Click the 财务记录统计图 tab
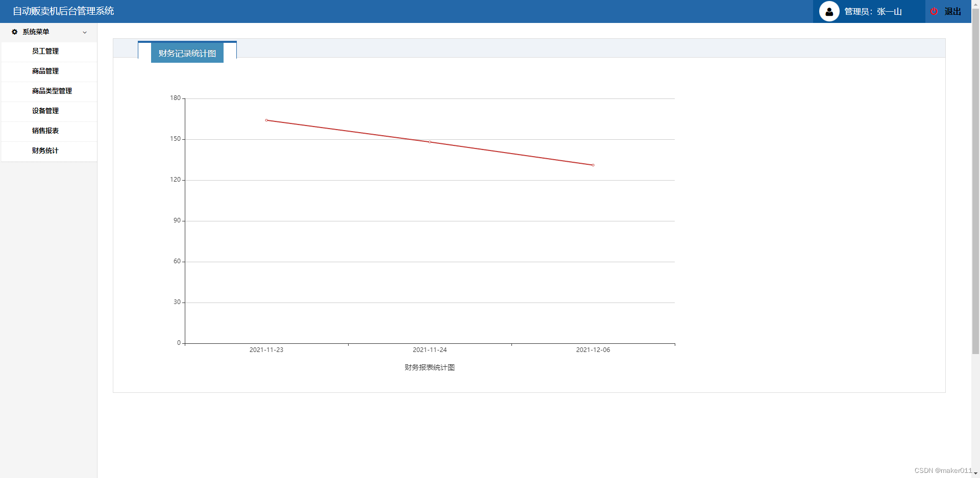980x478 pixels. click(187, 53)
